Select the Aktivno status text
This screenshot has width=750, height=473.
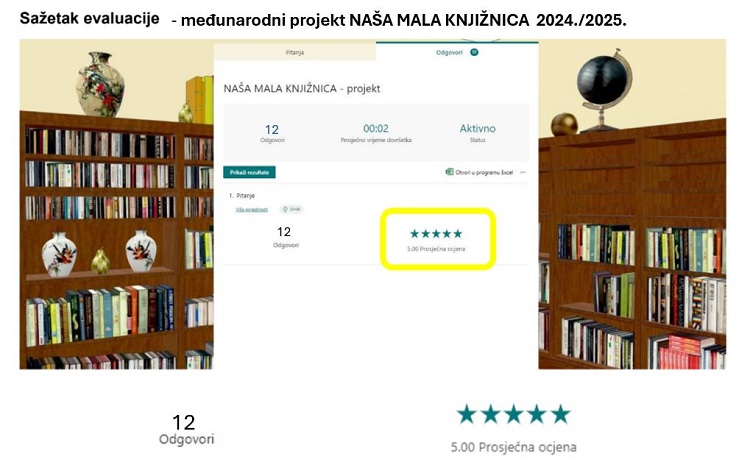[477, 128]
